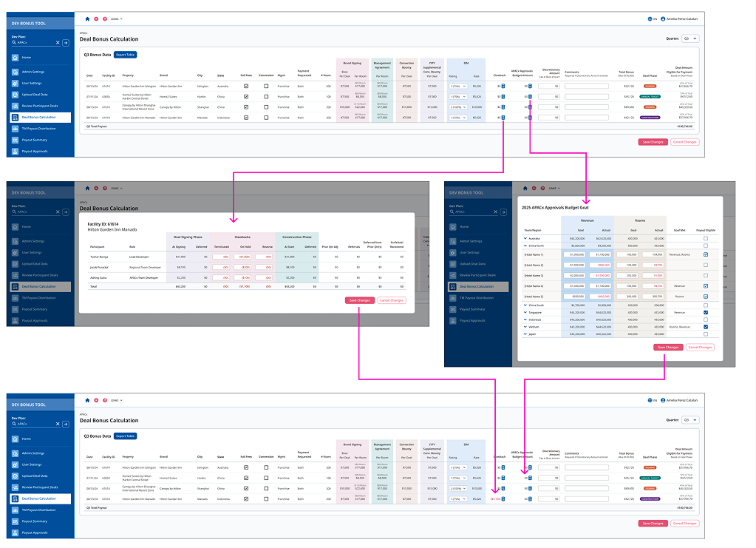
Task: Open the Clawback icon for the top screen Islington row
Action: [x=503, y=87]
